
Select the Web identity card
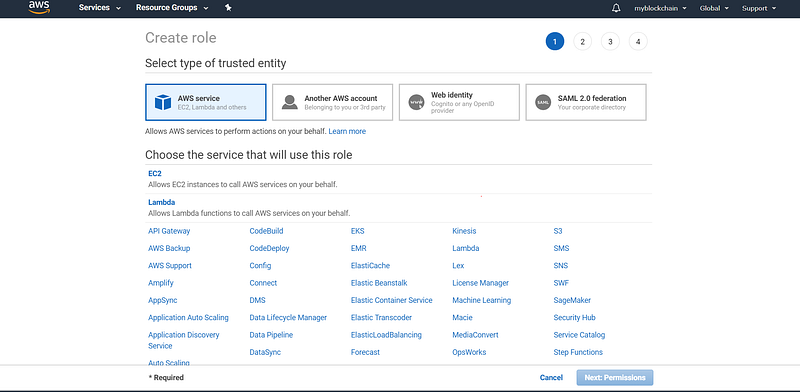coord(459,102)
